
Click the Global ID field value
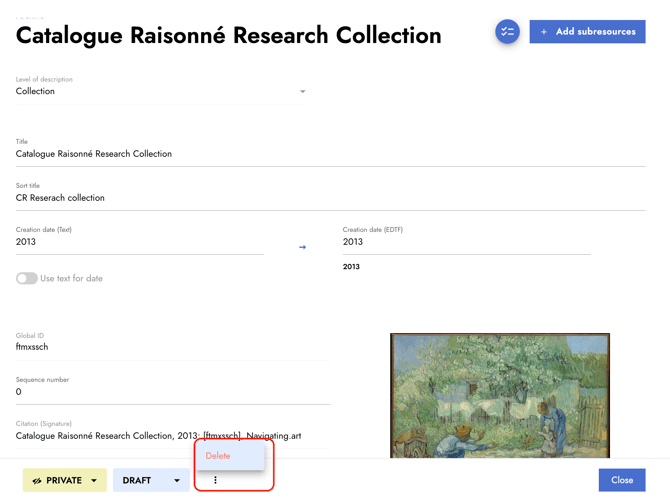32,347
